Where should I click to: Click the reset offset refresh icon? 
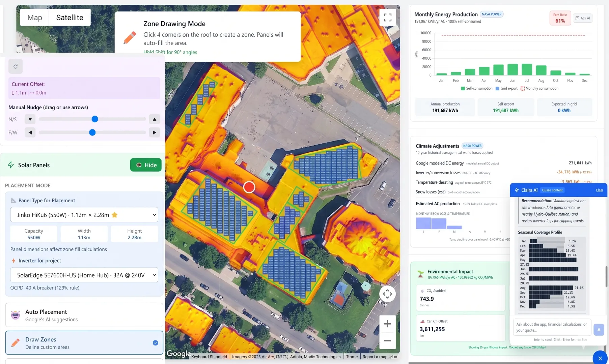click(x=16, y=66)
